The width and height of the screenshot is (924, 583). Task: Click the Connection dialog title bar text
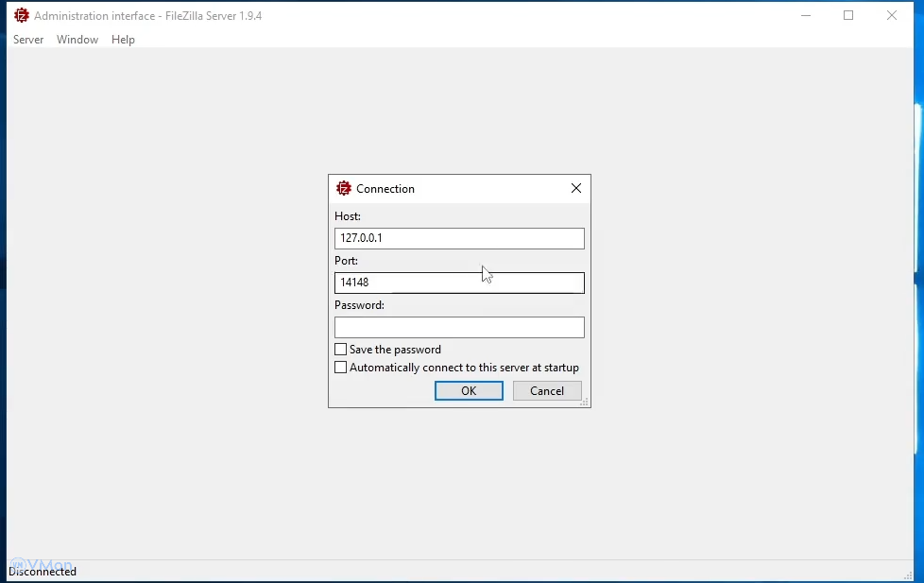point(385,189)
